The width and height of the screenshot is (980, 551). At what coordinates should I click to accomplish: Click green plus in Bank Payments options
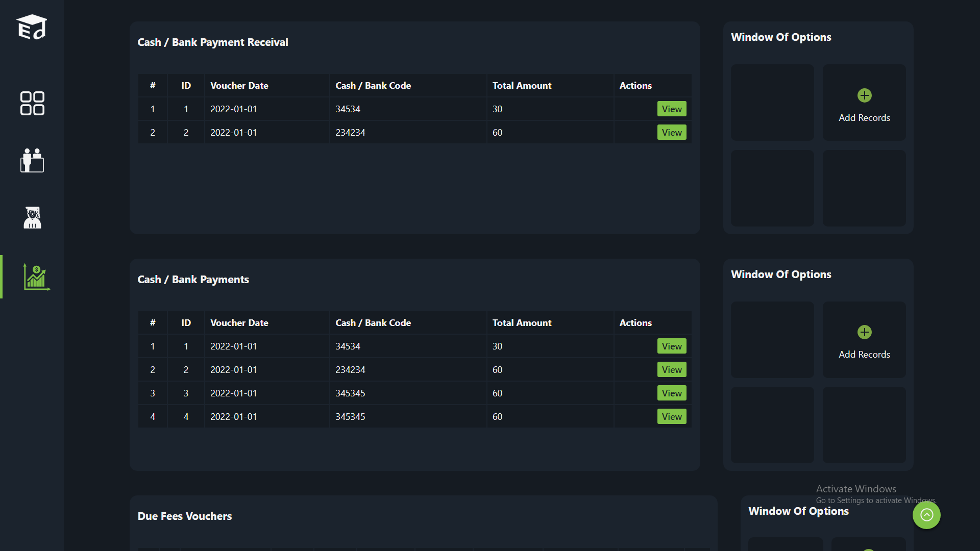coord(864,332)
